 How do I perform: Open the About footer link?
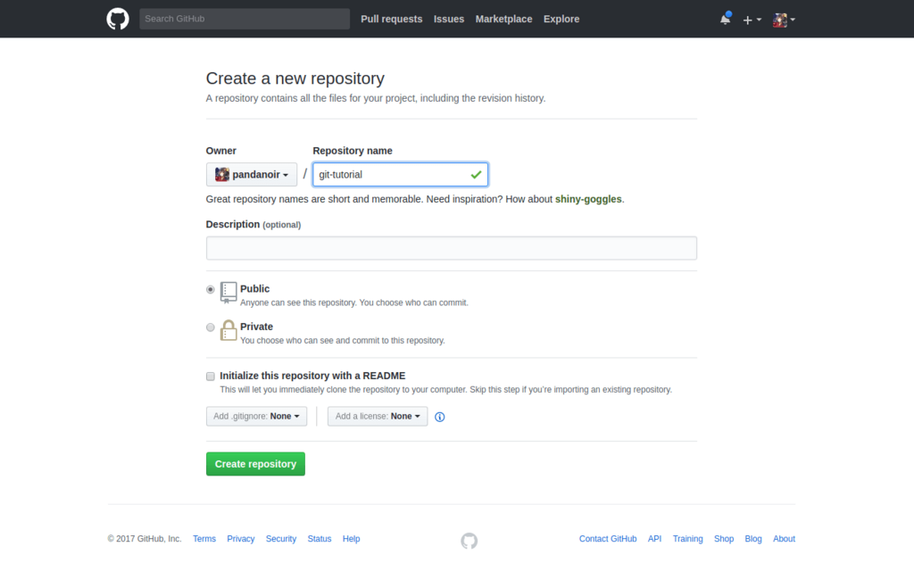point(784,538)
